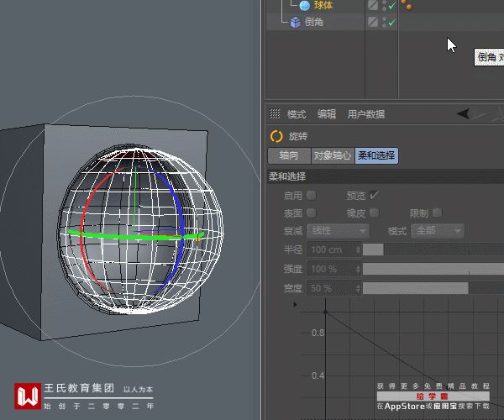Image resolution: width=504 pixels, height=420 pixels.
Task: Toggle the 限制 checkbox
Action: tap(437, 213)
